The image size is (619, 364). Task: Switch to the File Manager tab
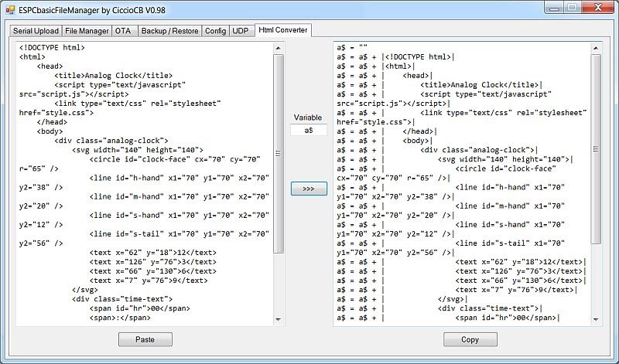[87, 31]
